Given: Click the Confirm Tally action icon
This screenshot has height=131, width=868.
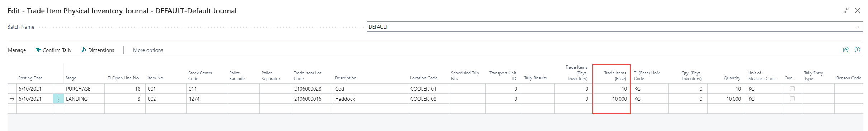Looking at the screenshot, I should (x=38, y=50).
